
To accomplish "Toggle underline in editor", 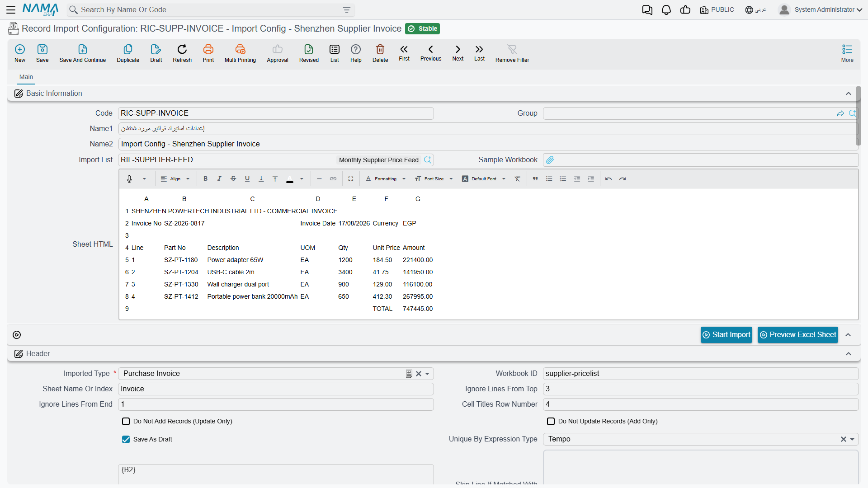I will pos(247,179).
